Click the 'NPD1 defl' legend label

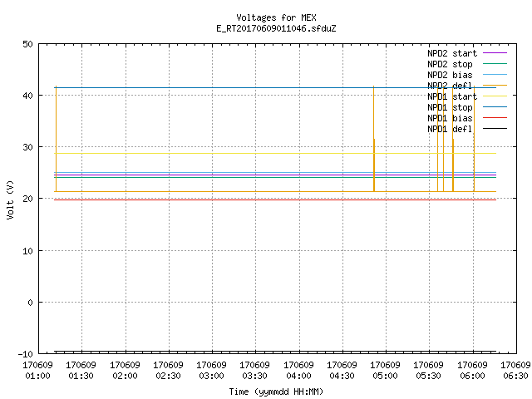point(450,129)
